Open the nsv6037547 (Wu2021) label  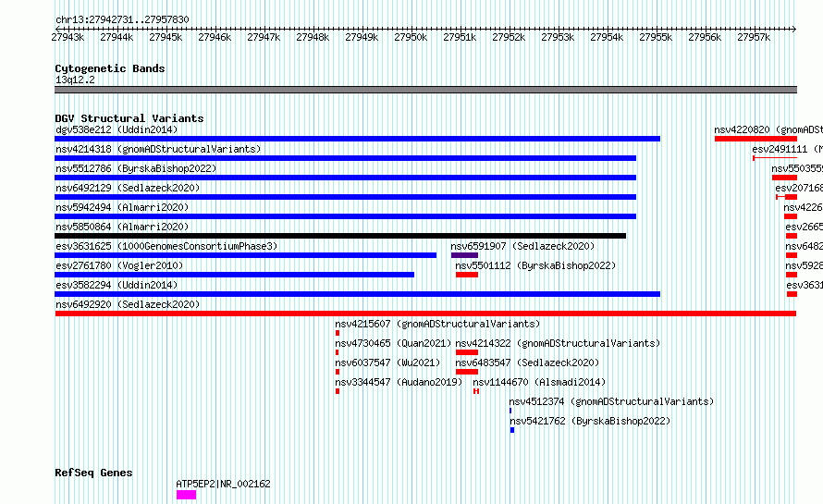tap(387, 363)
